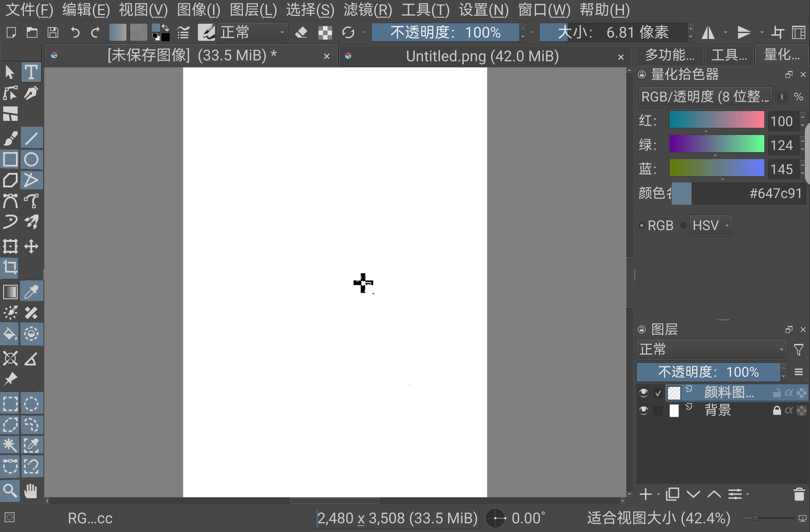The height and width of the screenshot is (532, 810).
Task: Delete layer with the trash icon
Action: [799, 494]
